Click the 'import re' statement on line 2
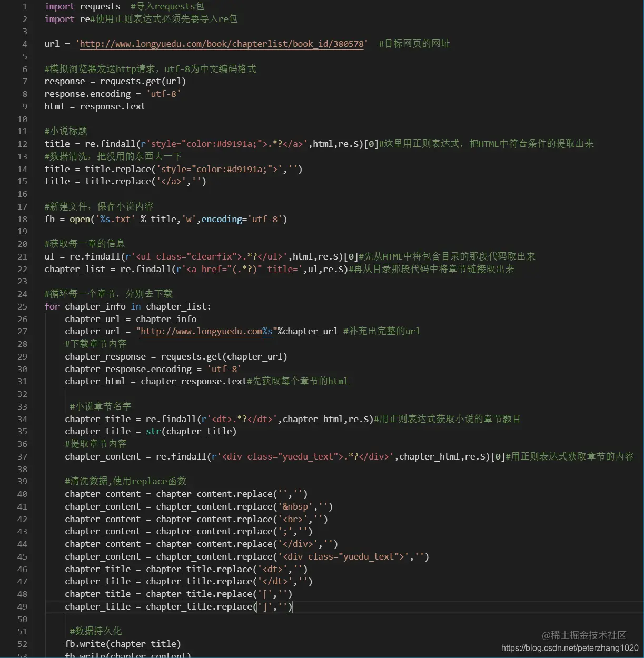The width and height of the screenshot is (644, 658). 67,19
